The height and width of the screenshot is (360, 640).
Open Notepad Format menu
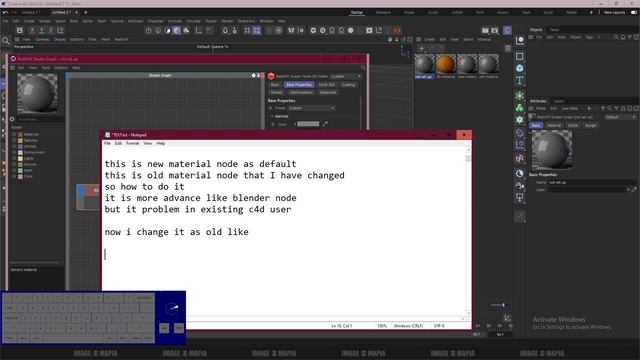click(132, 143)
